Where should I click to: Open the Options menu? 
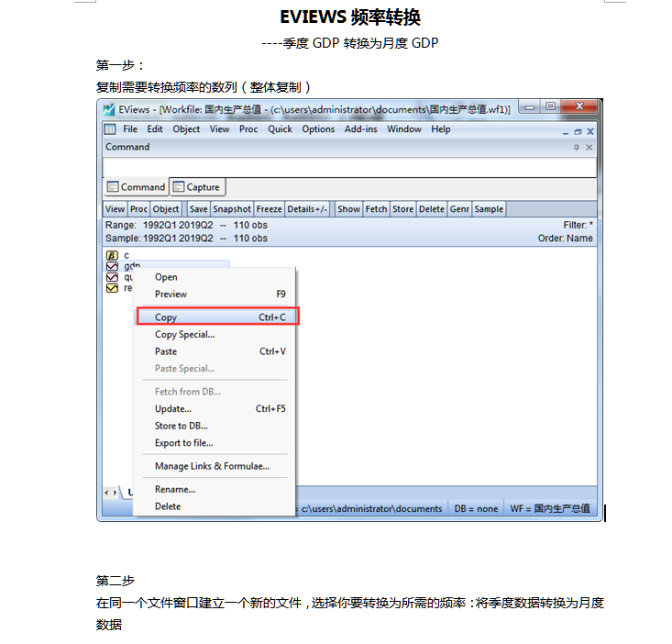point(318,129)
